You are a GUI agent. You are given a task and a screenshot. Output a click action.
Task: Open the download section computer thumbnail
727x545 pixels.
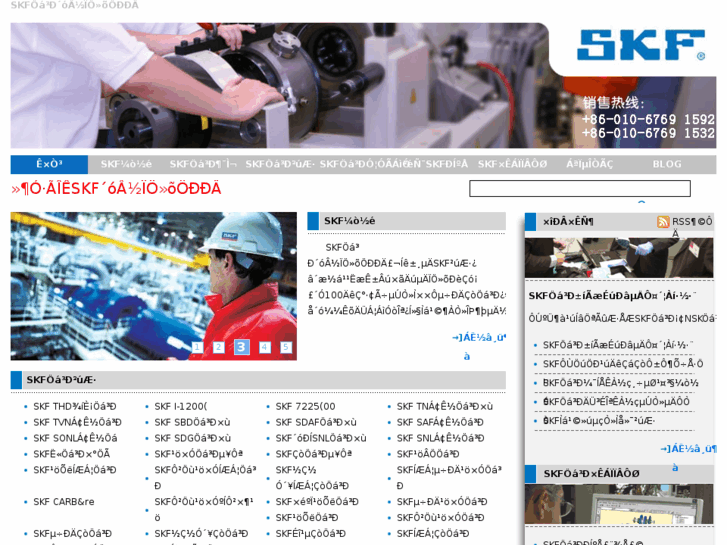coord(619,504)
